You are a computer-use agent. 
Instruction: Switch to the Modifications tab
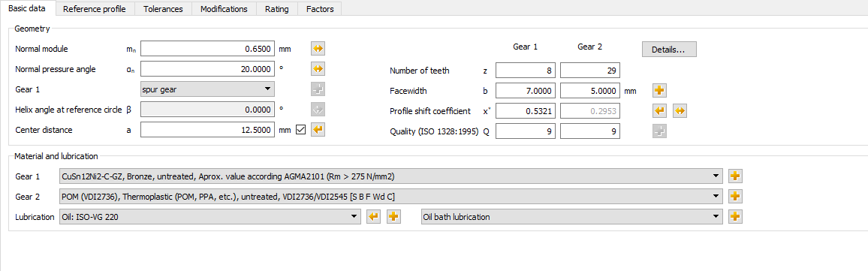(x=225, y=9)
